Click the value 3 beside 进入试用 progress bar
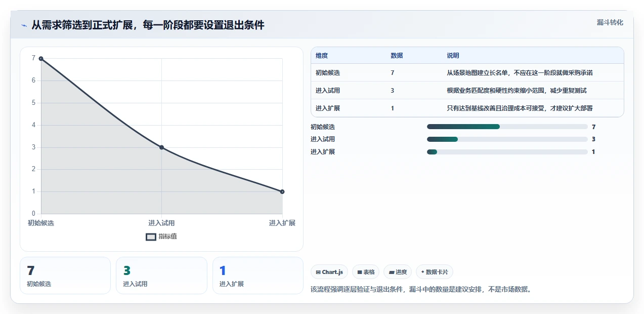Image resolution: width=644 pixels, height=314 pixels. (593, 139)
